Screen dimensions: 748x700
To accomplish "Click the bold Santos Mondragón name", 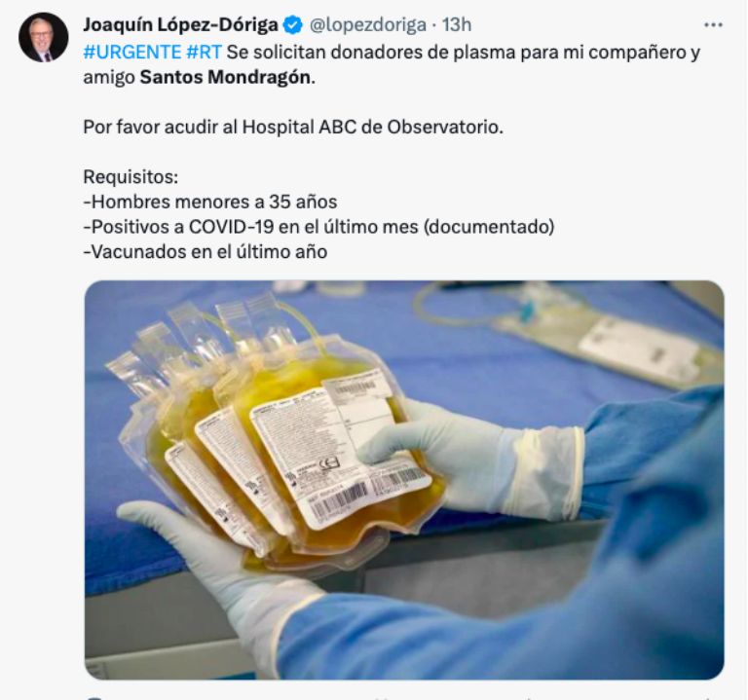I will pyautogui.click(x=225, y=77).
